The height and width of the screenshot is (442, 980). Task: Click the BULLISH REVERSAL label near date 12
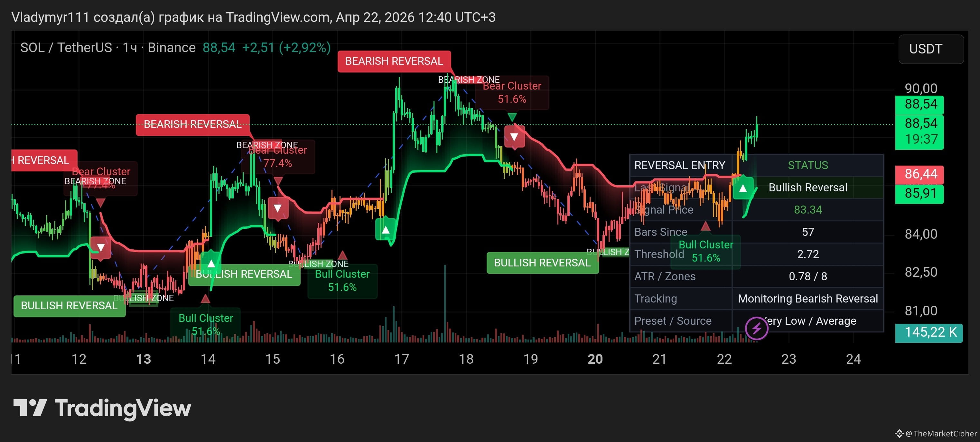coord(69,306)
